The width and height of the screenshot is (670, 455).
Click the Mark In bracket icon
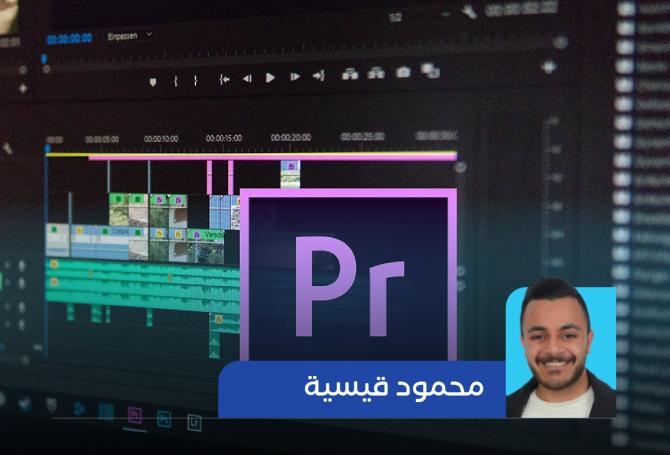click(175, 81)
